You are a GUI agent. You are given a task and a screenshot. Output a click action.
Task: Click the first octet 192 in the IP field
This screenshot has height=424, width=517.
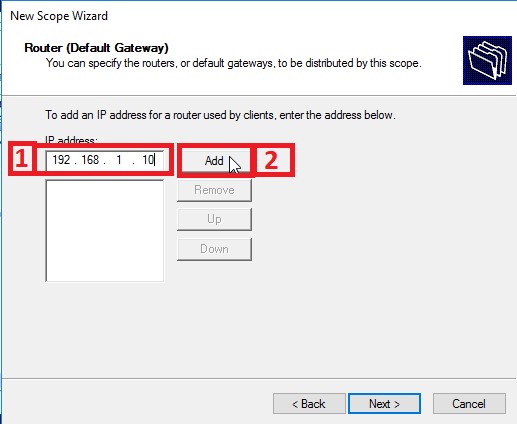[61, 160]
